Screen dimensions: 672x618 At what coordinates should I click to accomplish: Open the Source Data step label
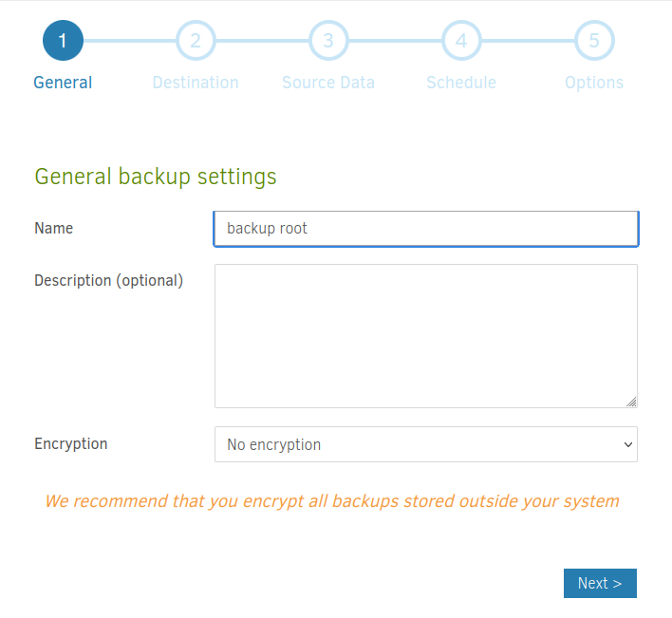[328, 83]
